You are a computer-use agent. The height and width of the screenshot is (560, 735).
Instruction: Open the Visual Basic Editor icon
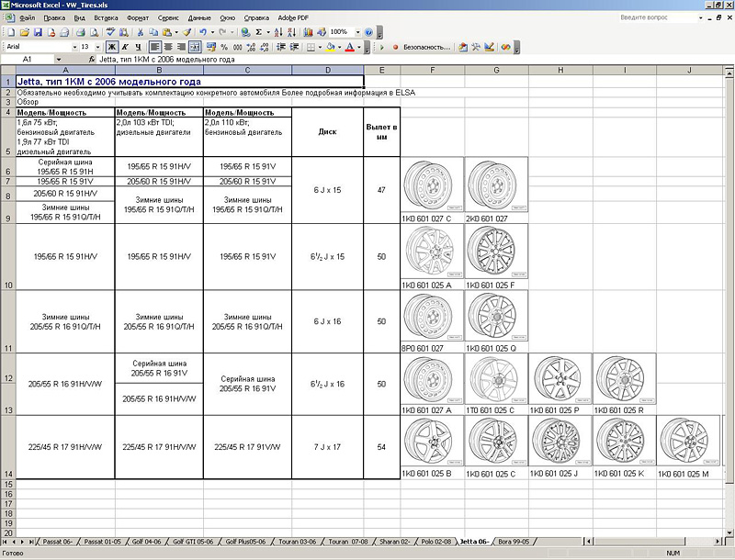(463, 47)
